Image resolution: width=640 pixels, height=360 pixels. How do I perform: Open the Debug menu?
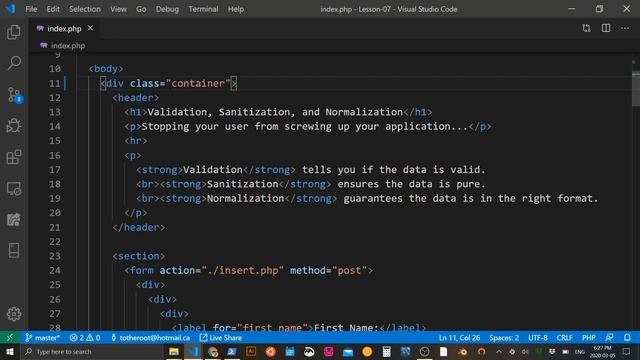tap(167, 9)
